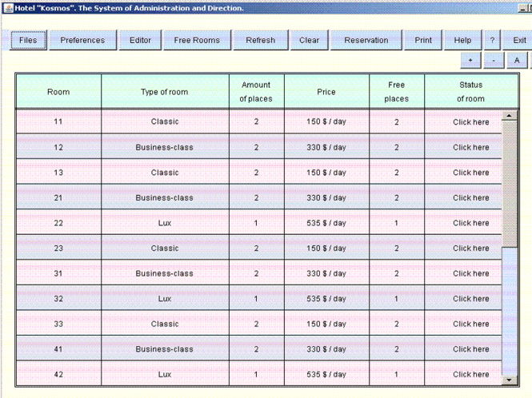The image size is (532, 398).
Task: Click the question mark button
Action: coord(492,40)
